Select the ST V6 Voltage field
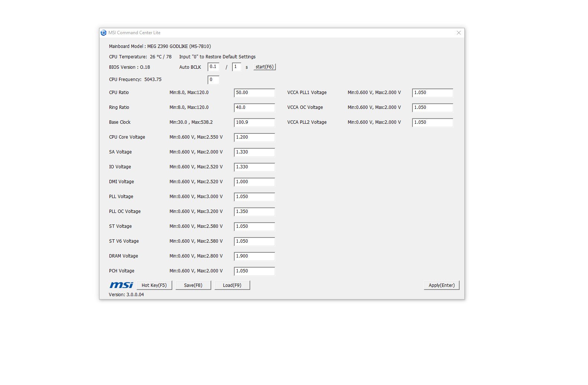The image size is (588, 385). (255, 242)
